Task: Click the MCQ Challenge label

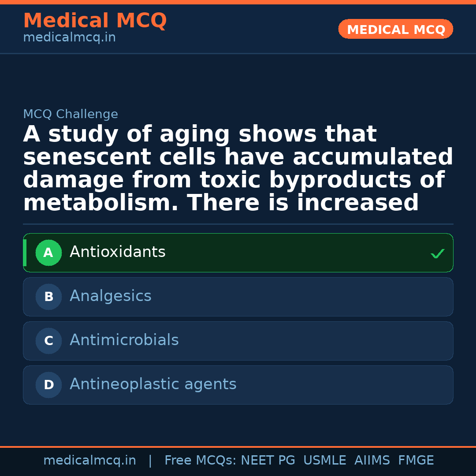Action: 71,115
